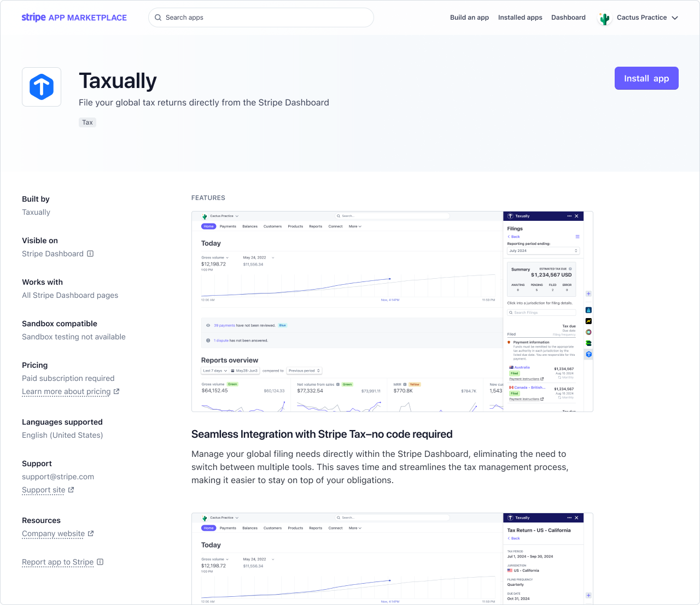Open the Company website link
Screen dimensions: 700x605
(53, 533)
